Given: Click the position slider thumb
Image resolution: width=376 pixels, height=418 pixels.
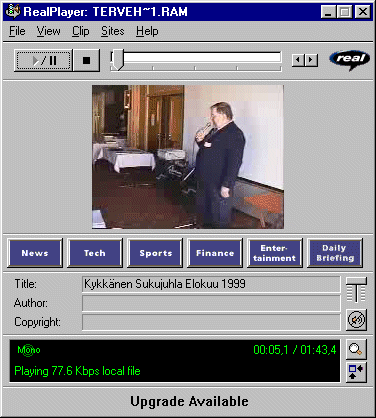Looking at the screenshot, I should 117,60.
